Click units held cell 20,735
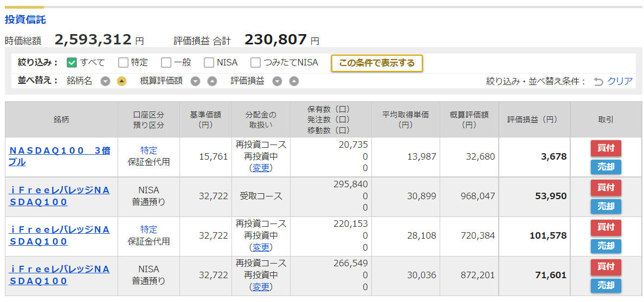 [x=353, y=145]
